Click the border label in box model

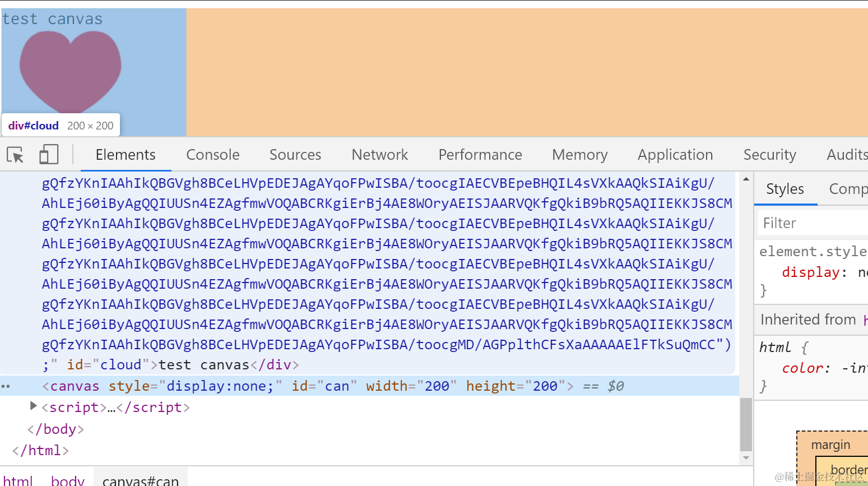pos(849,470)
